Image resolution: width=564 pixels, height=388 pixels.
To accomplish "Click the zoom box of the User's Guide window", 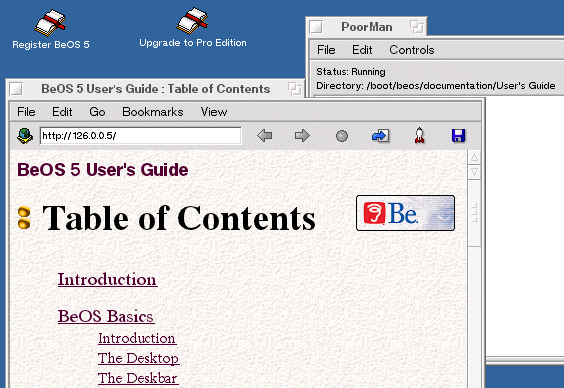I will [x=295, y=89].
